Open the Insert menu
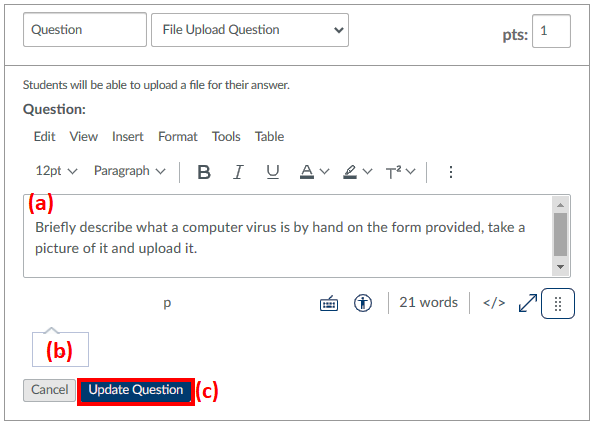Viewport: 593px width, 423px height. tap(127, 137)
